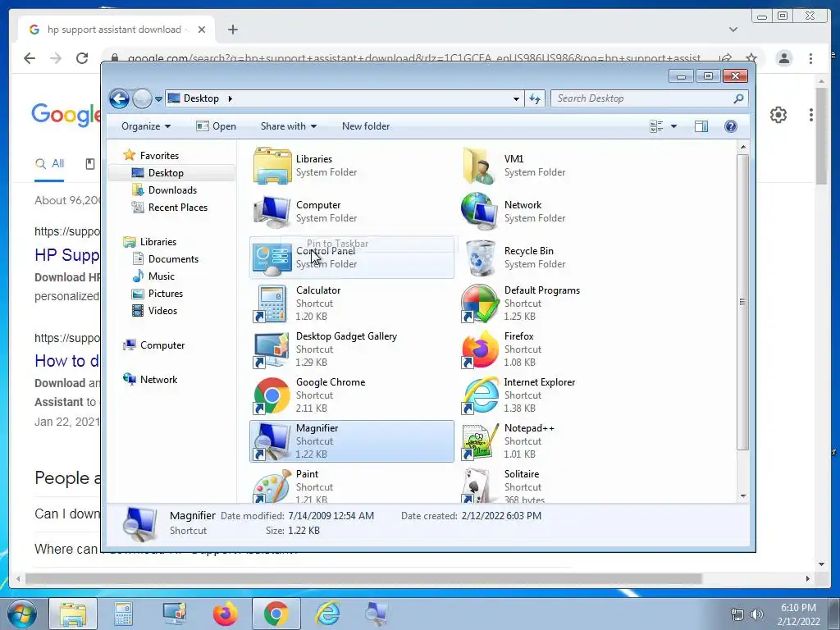840x630 pixels.
Task: Select Videos library in navigation pane
Action: pos(162,311)
